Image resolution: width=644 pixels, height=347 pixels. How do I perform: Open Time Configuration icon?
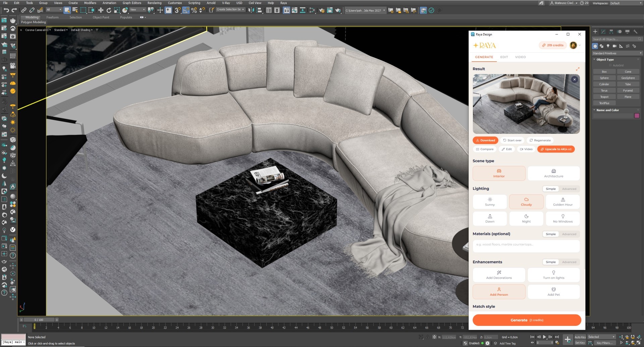click(557, 343)
